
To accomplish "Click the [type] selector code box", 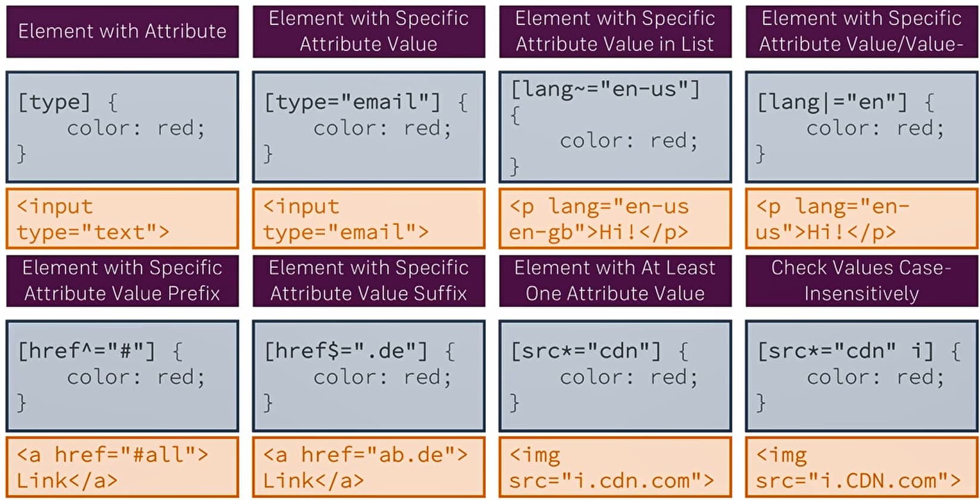I will click(122, 127).
